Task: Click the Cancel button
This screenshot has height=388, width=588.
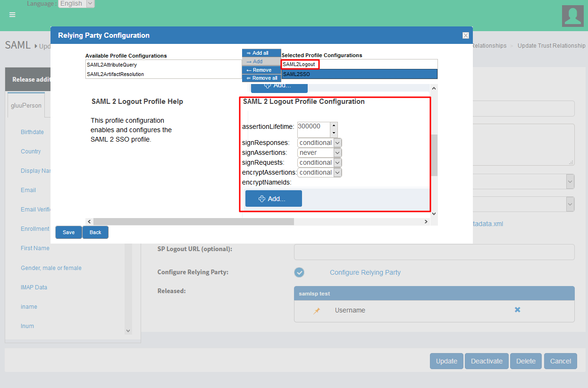Action: [561, 361]
